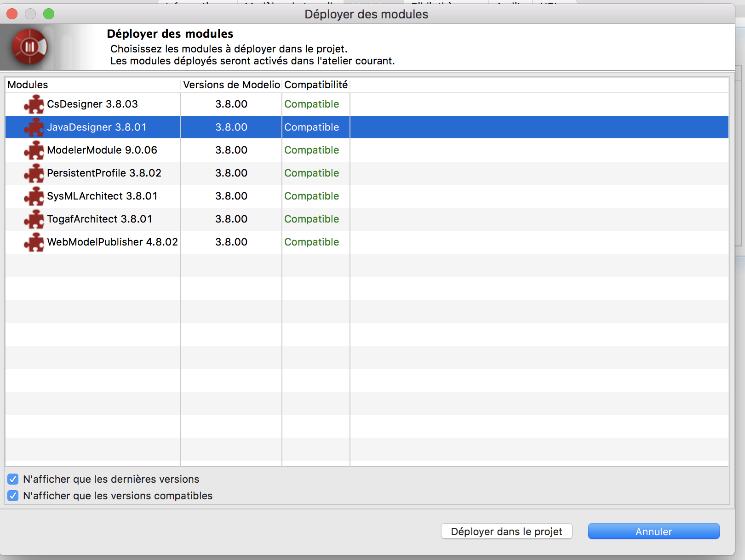Click the PersistentProfile puzzle icon
Screen dimensions: 745x560
tap(34, 173)
